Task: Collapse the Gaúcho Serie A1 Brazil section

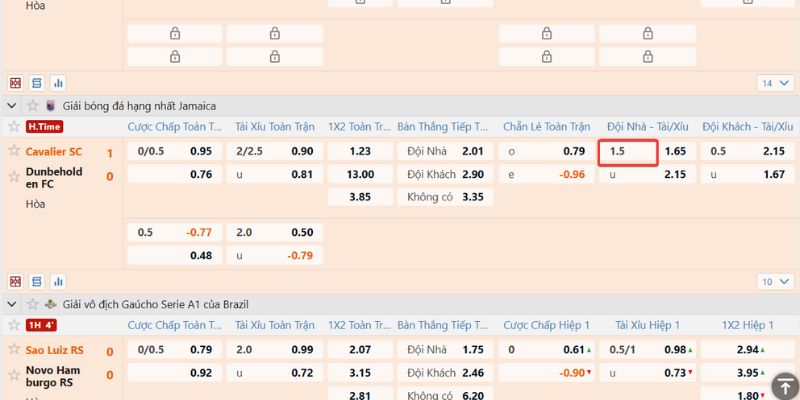Action: pyautogui.click(x=12, y=304)
